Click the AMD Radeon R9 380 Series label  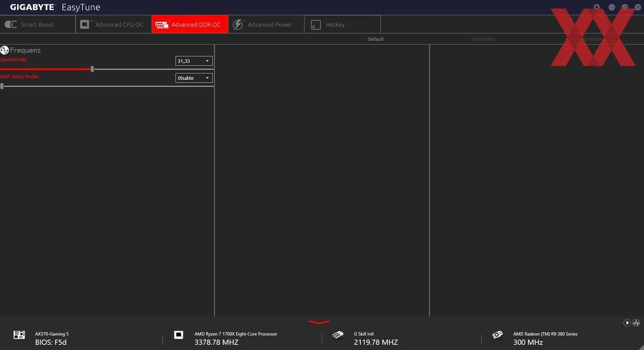click(546, 334)
